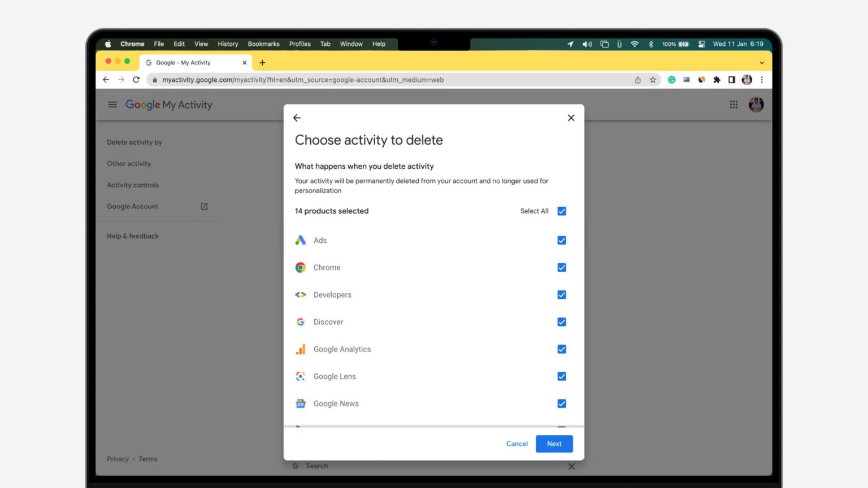Screen dimensions: 868x488
Task: Open the History menu in menu bar
Action: (x=228, y=44)
